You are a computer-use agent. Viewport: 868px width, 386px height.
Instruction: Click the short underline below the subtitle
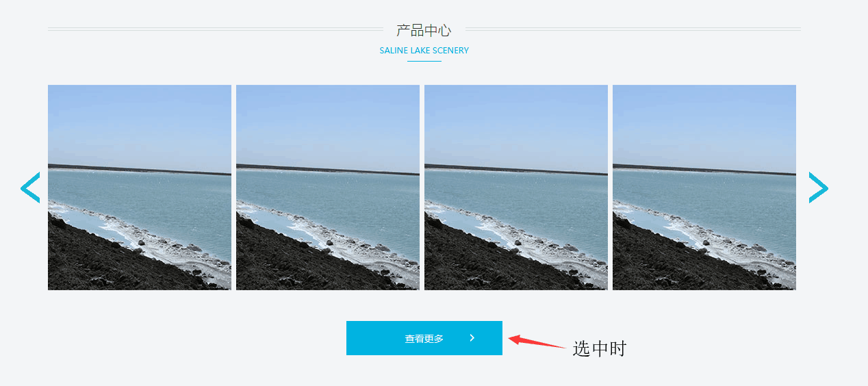pyautogui.click(x=424, y=62)
